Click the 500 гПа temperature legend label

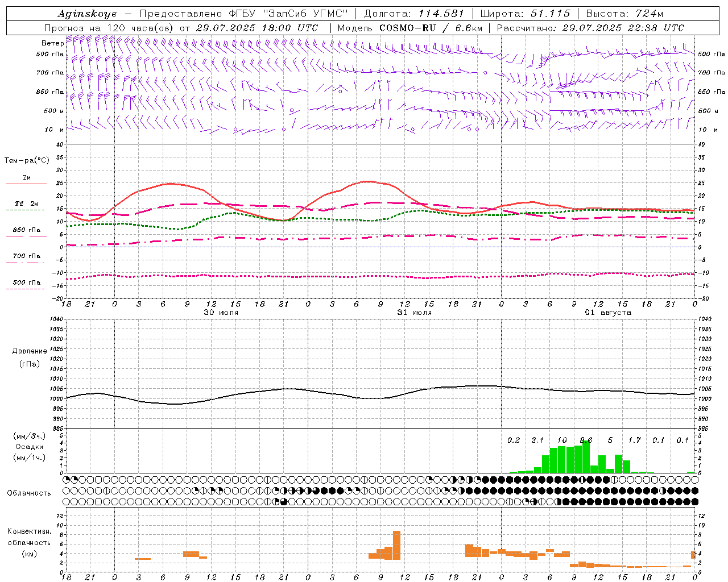27,282
